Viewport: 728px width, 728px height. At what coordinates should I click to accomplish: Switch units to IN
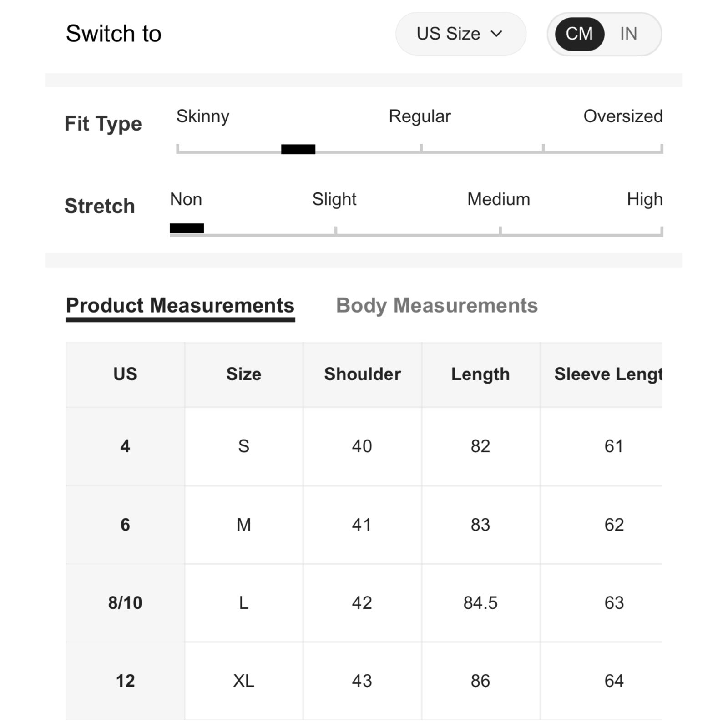coord(628,34)
